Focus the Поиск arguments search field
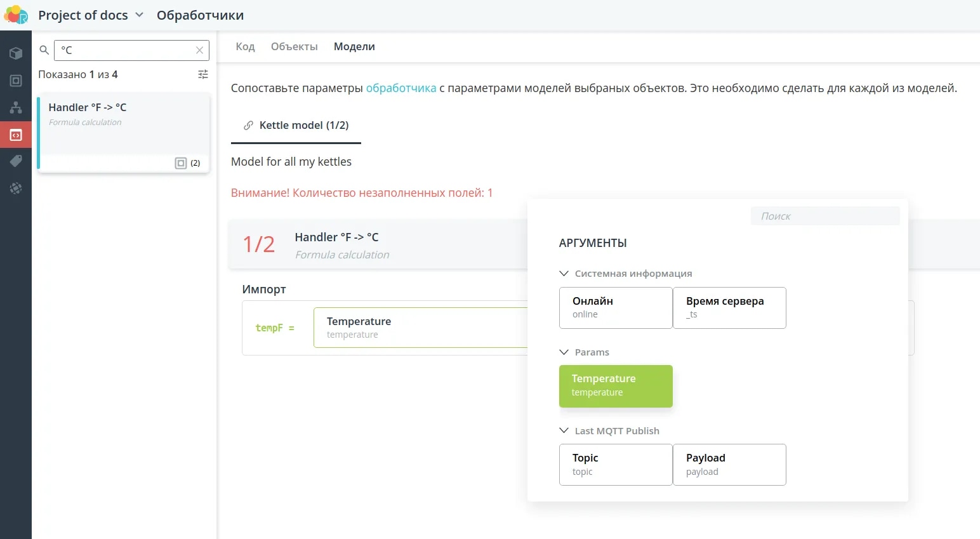The image size is (980, 539). [x=825, y=216]
